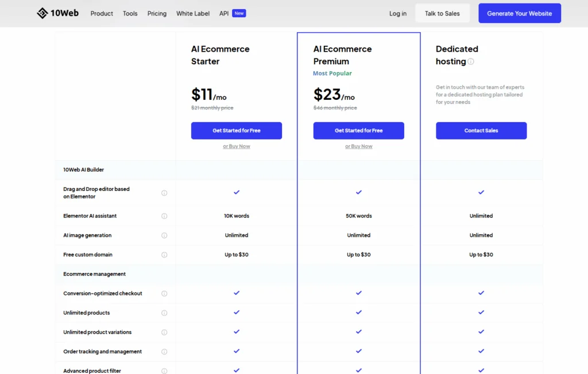Click '$21 monthly price' strikethrough text
The width and height of the screenshot is (588, 374).
coord(212,107)
